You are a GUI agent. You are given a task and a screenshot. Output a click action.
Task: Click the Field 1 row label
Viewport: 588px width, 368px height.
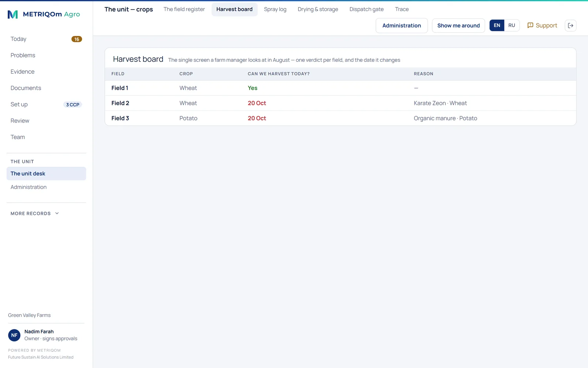click(x=120, y=88)
